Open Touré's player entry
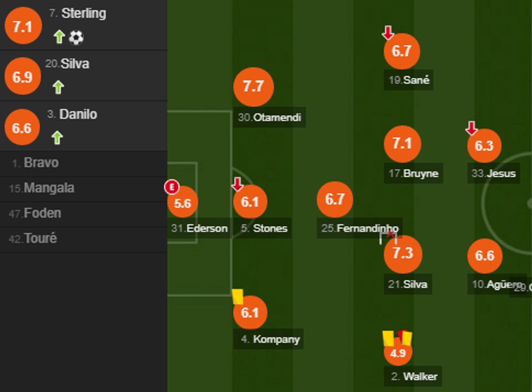The width and height of the screenshot is (532, 392). pos(40,239)
